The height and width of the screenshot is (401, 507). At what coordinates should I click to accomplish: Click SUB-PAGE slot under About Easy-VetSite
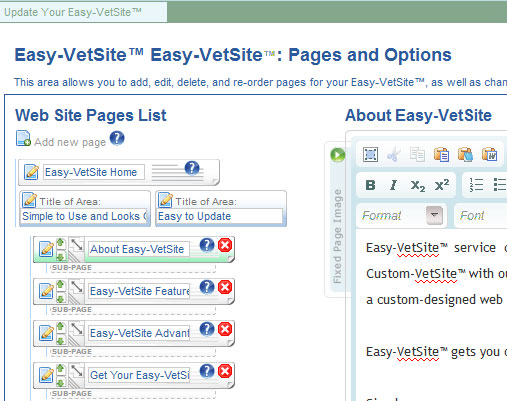[133, 268]
